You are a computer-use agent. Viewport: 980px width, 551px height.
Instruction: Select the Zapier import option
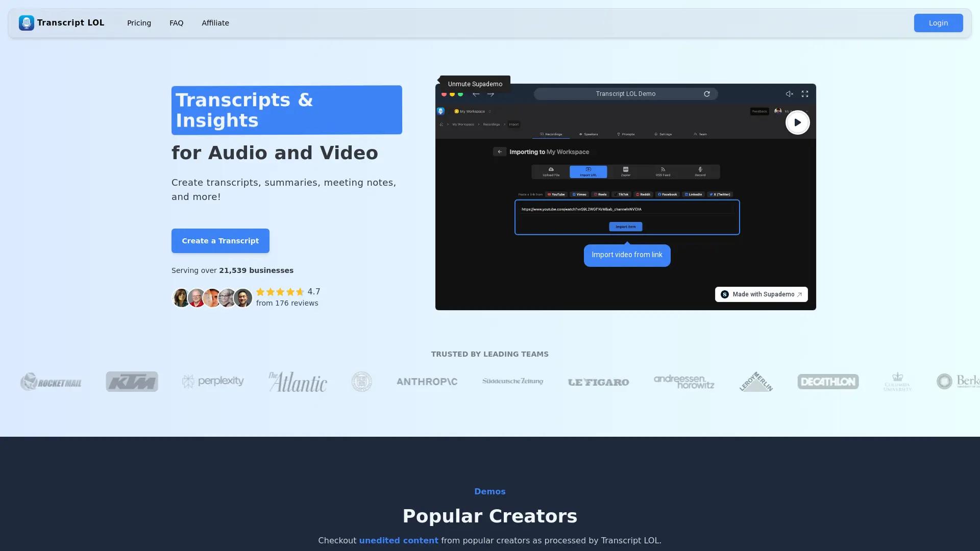pyautogui.click(x=625, y=172)
